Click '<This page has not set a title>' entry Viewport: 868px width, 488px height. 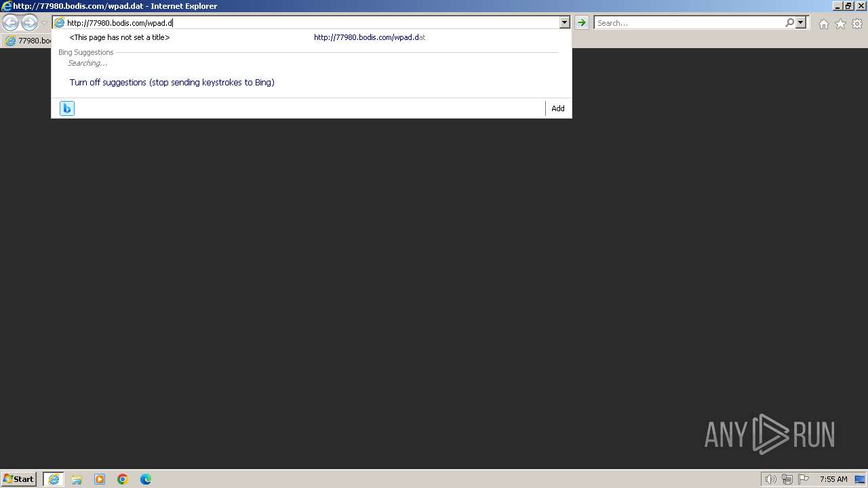coord(119,37)
